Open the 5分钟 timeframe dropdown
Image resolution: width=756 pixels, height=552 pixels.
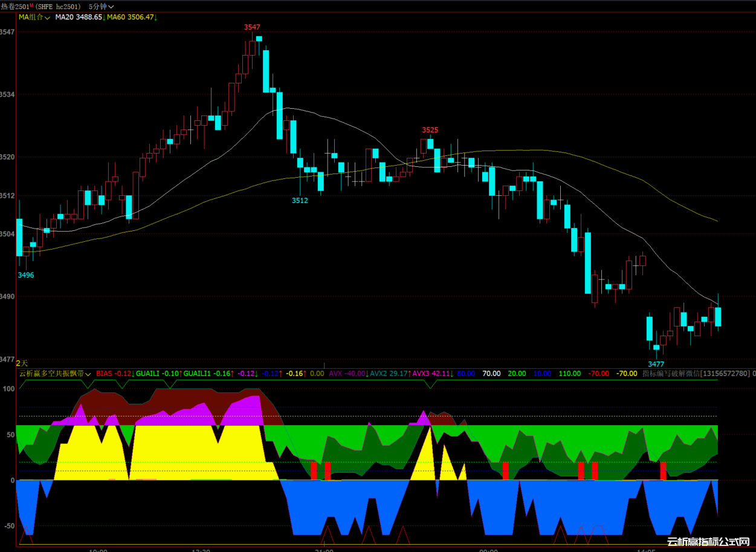101,6
